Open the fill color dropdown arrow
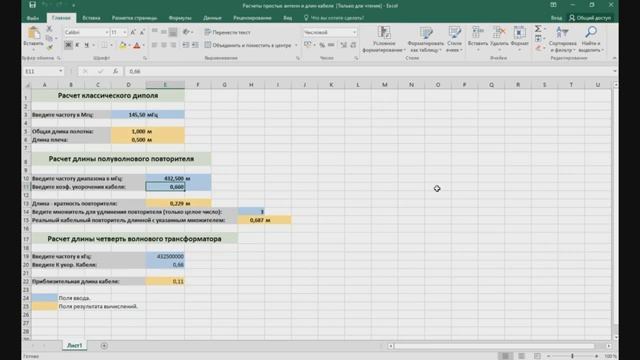Image resolution: width=640 pixels, height=360 pixels. (x=129, y=45)
